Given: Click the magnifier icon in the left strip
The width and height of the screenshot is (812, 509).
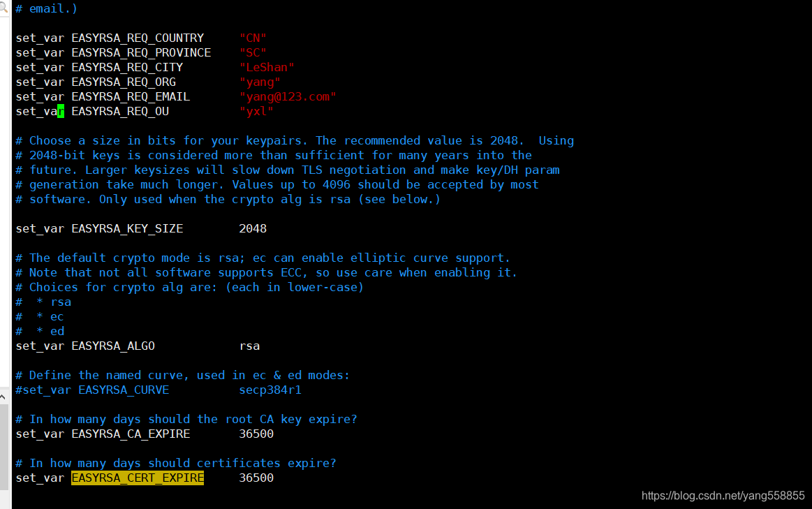Looking at the screenshot, I should click(x=3, y=7).
